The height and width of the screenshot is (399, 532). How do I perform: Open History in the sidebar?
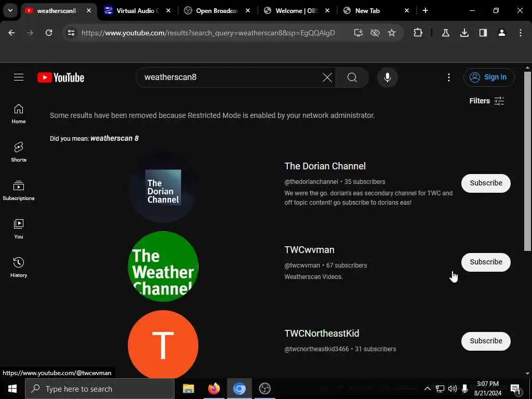(19, 268)
